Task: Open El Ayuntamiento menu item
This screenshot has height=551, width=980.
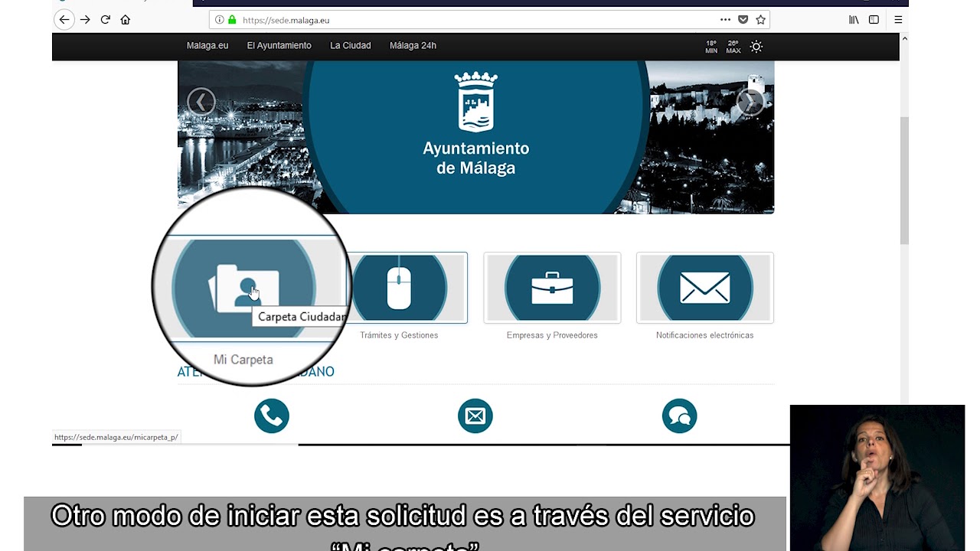Action: [279, 46]
